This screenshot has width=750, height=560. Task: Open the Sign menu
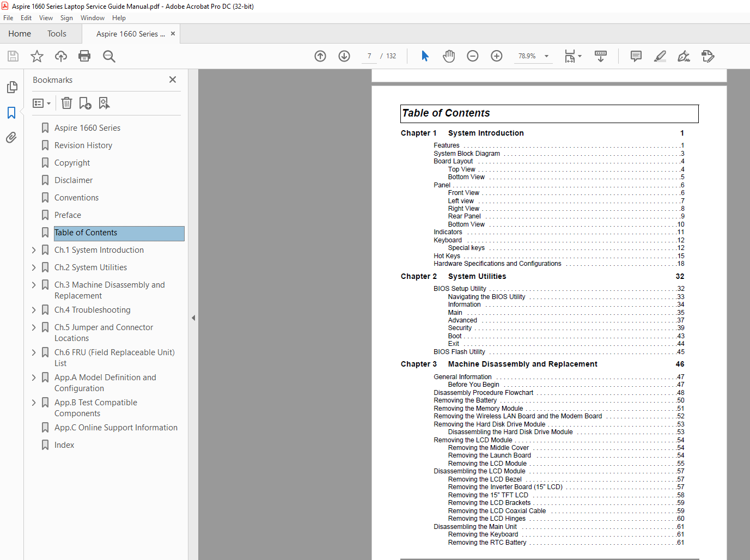click(x=66, y=18)
